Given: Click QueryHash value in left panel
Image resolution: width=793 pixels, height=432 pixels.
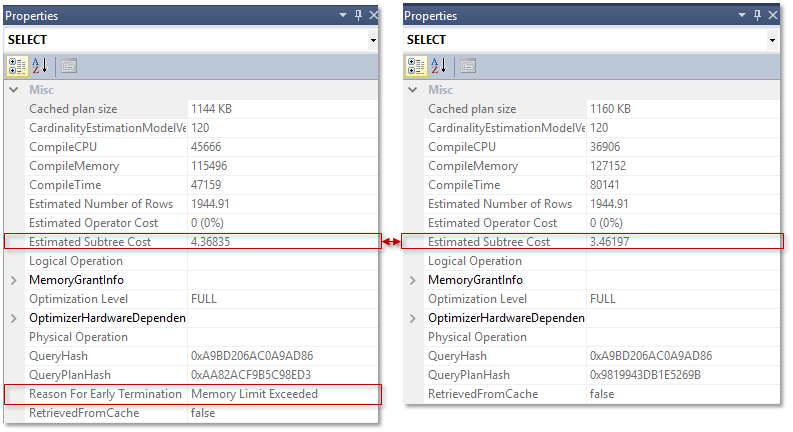Looking at the screenshot, I should 252,356.
